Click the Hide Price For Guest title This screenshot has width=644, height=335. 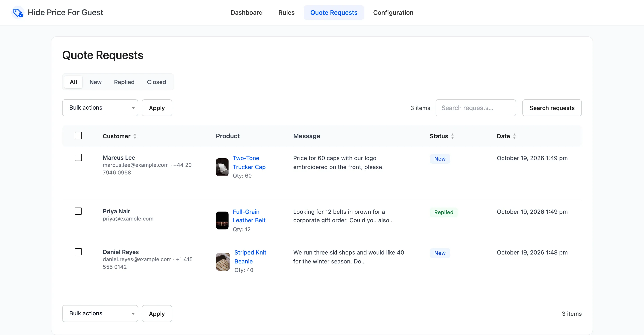coord(66,13)
